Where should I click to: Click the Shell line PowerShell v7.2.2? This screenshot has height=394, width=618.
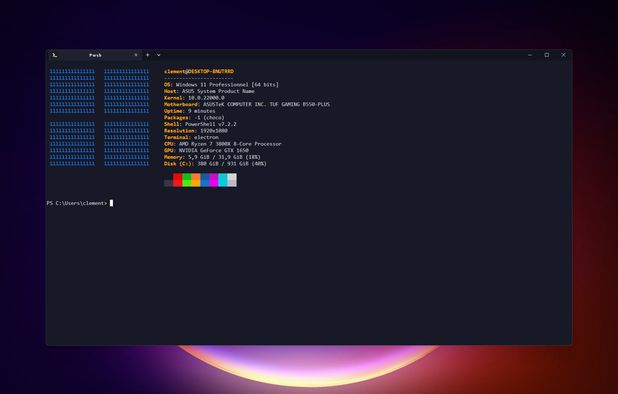tap(200, 124)
